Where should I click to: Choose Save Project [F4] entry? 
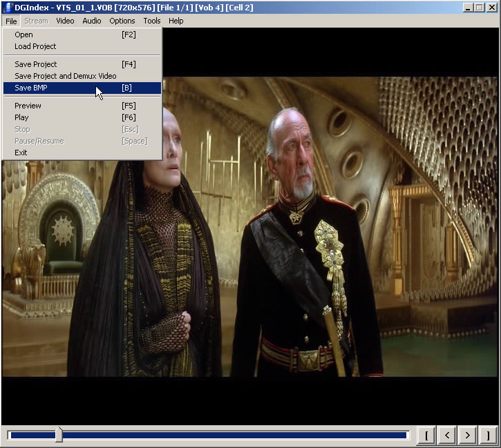pos(82,64)
